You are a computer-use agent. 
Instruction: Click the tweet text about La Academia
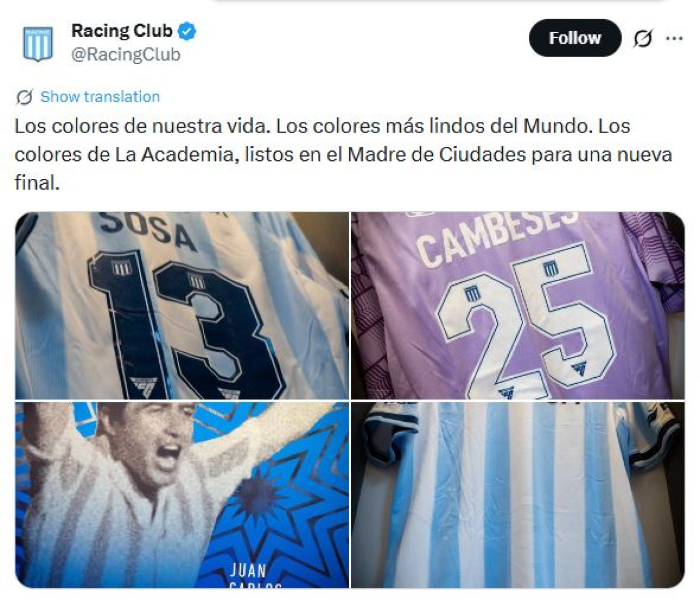(x=343, y=155)
